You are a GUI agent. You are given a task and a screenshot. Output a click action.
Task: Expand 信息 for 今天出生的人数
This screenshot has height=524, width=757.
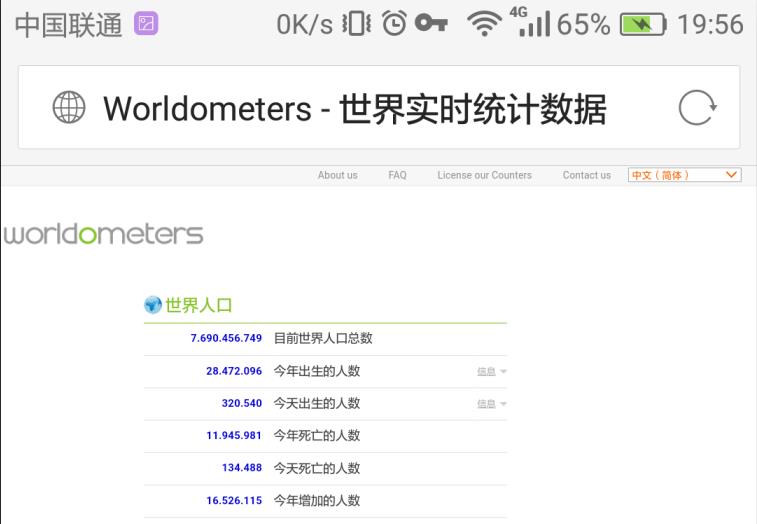point(491,404)
